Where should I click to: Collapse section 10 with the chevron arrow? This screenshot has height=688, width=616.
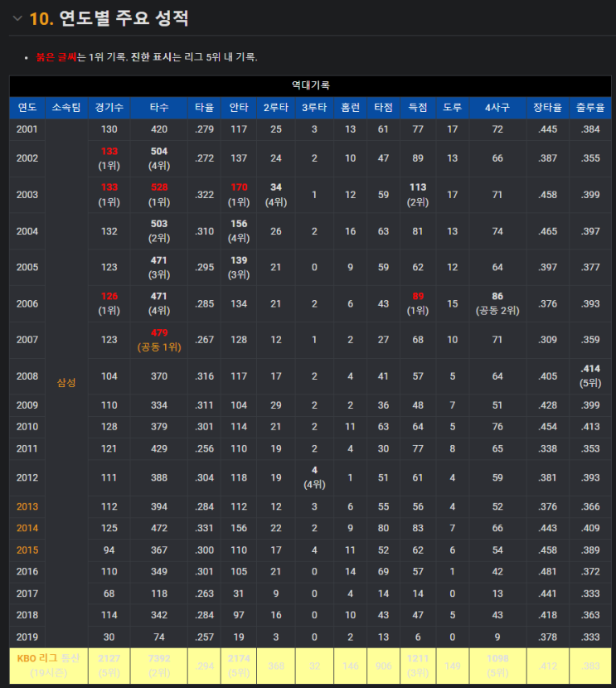[x=17, y=18]
